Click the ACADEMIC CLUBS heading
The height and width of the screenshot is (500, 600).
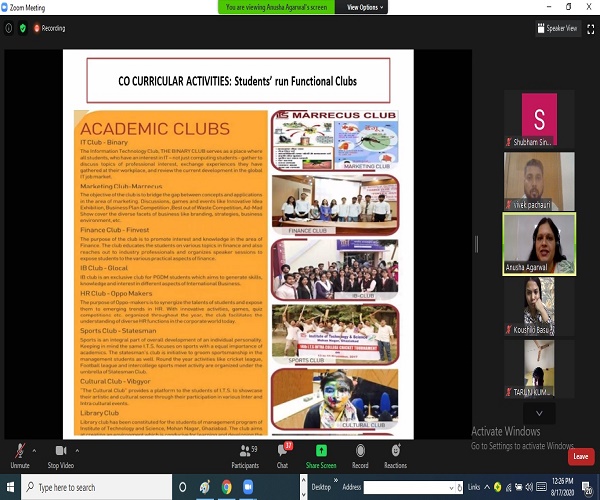click(155, 129)
